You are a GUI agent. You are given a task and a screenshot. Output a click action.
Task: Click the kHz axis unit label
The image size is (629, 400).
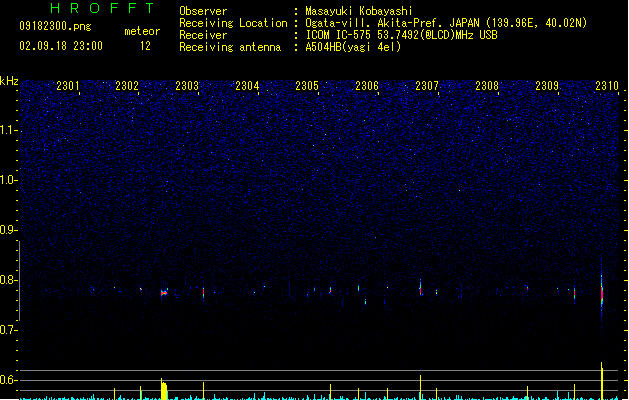tap(9, 81)
